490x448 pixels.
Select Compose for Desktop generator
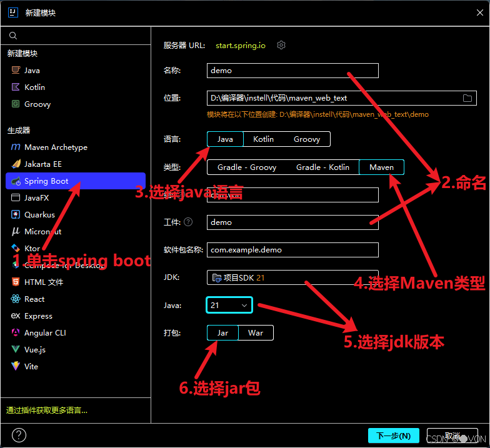tap(76, 265)
